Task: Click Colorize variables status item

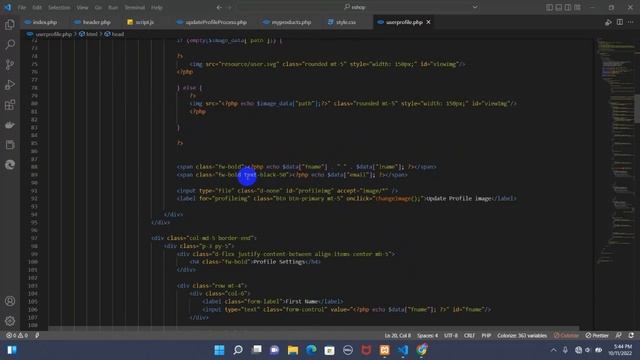Action: [522, 336]
